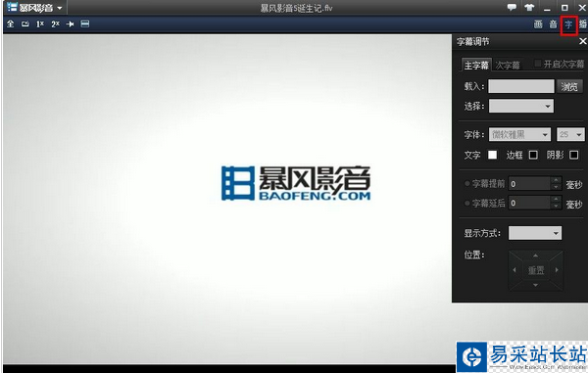Click the 载入 subtitle path field

(x=521, y=86)
